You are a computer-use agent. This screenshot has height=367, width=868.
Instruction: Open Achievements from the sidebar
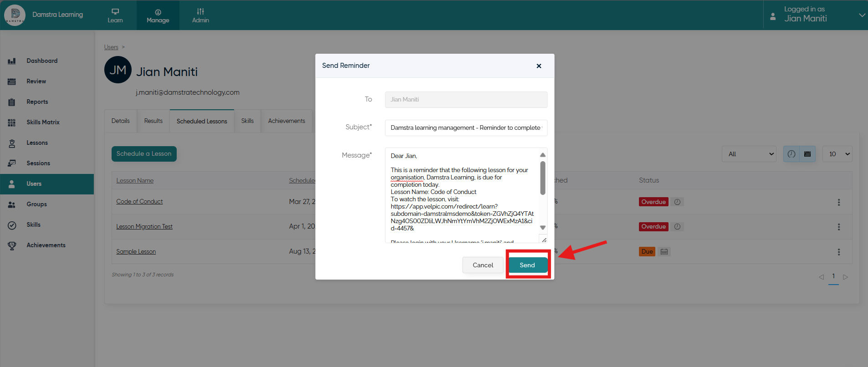(x=46, y=245)
